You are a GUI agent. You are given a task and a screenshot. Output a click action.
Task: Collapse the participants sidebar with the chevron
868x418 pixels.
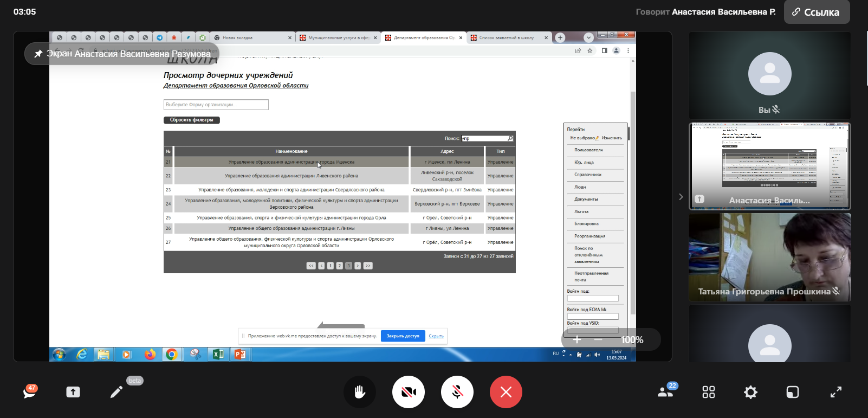pyautogui.click(x=681, y=197)
